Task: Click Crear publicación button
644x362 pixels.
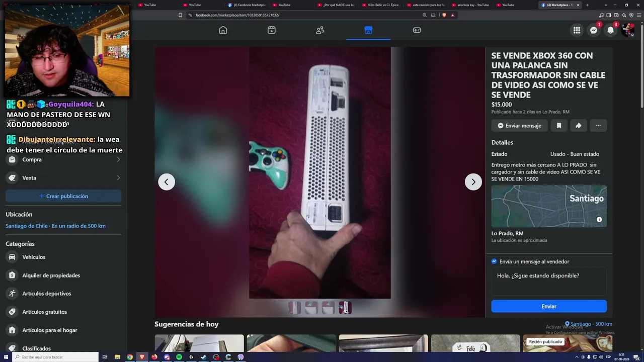Action: click(63, 196)
